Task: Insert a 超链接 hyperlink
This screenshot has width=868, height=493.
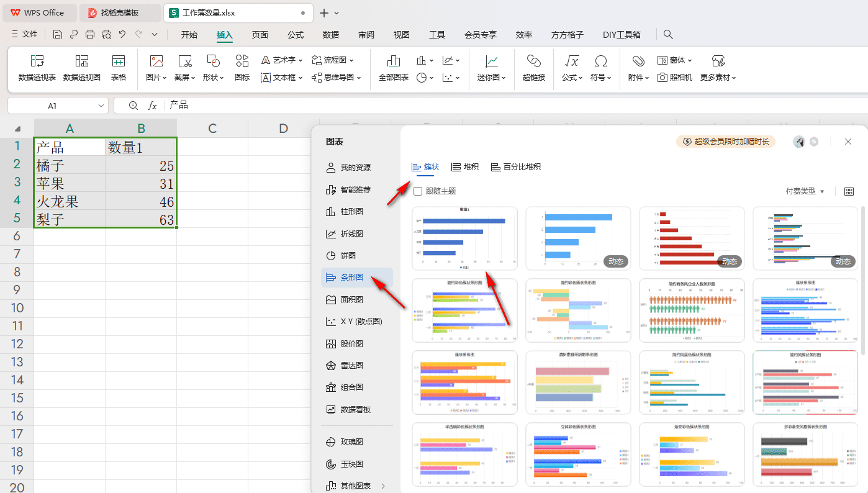Action: pos(534,68)
